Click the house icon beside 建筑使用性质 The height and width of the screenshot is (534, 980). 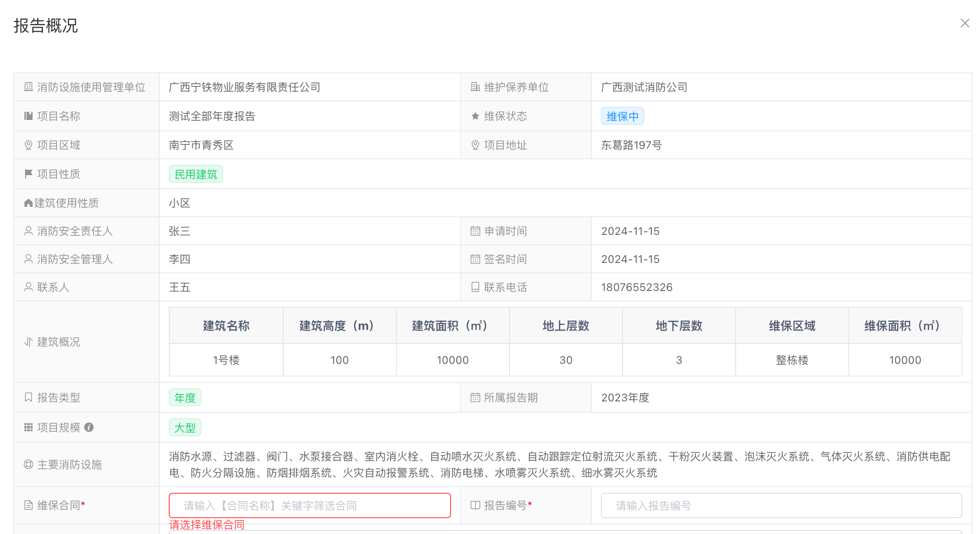[x=29, y=203]
